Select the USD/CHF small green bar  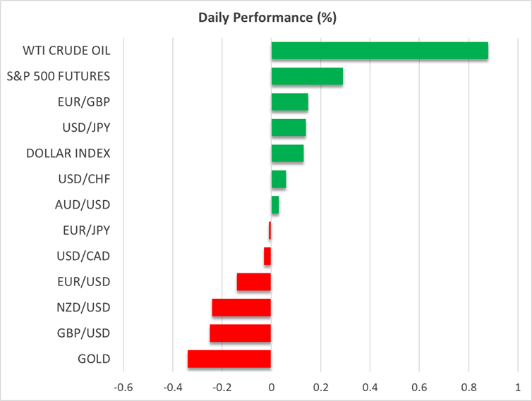[x=279, y=179]
